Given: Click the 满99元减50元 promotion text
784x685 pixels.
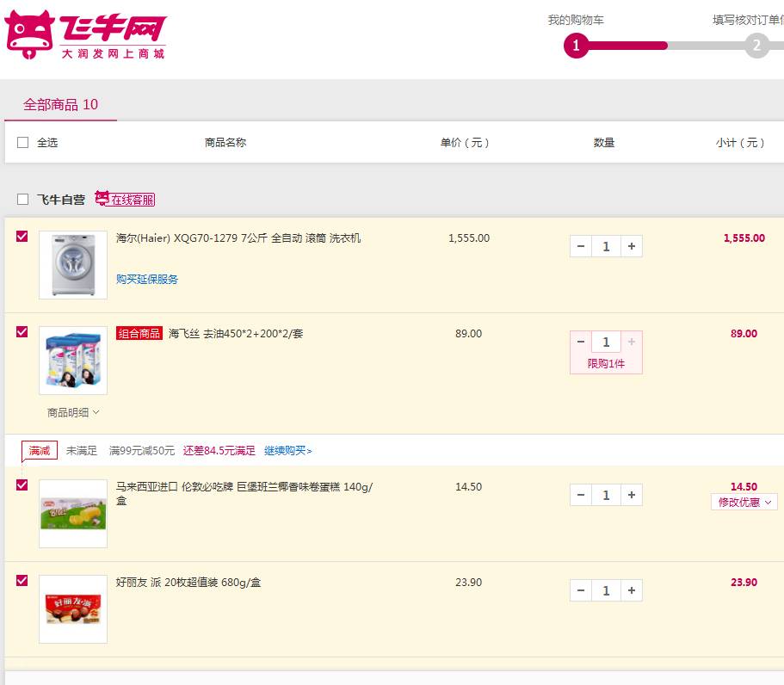Looking at the screenshot, I should coord(142,451).
